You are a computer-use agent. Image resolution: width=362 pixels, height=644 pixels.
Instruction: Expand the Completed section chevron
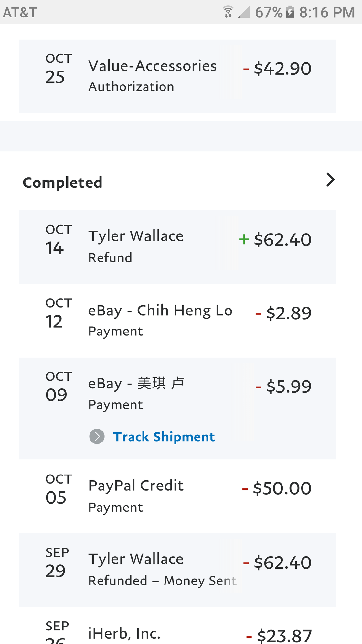[330, 180]
